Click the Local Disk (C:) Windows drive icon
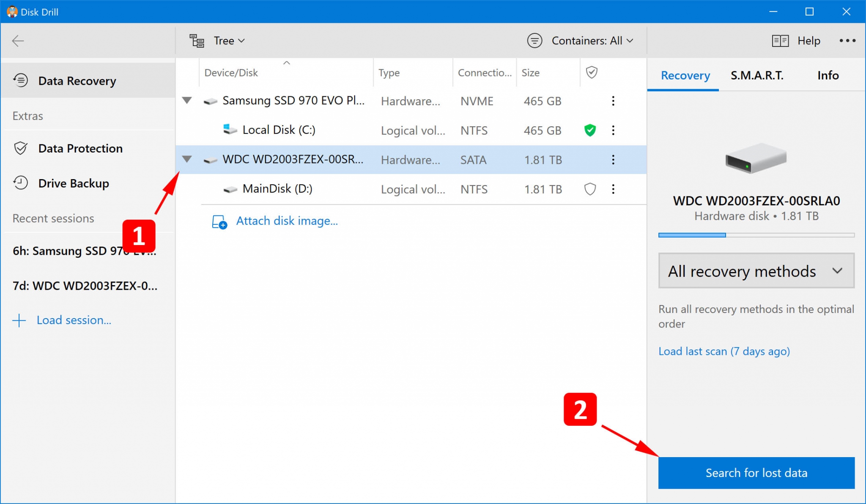 [230, 129]
